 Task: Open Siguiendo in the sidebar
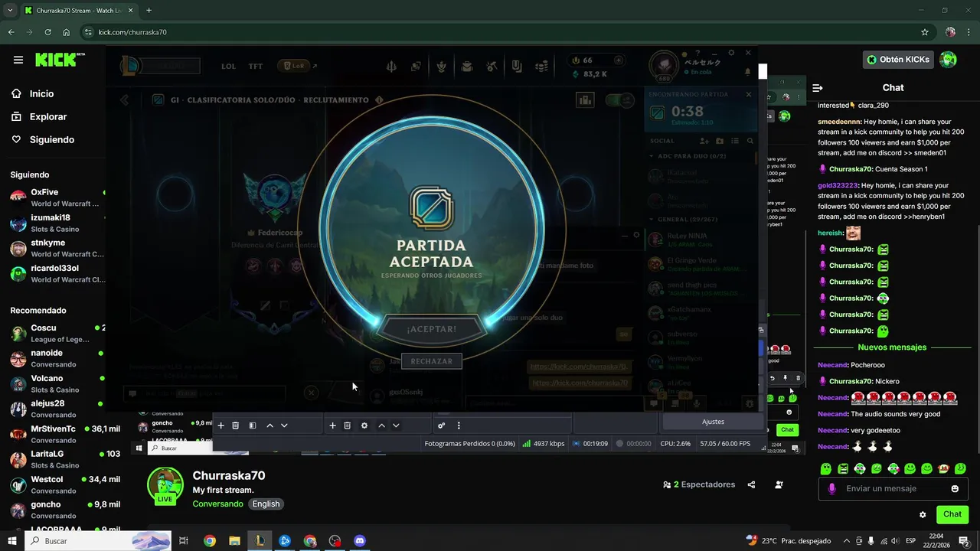51,139
